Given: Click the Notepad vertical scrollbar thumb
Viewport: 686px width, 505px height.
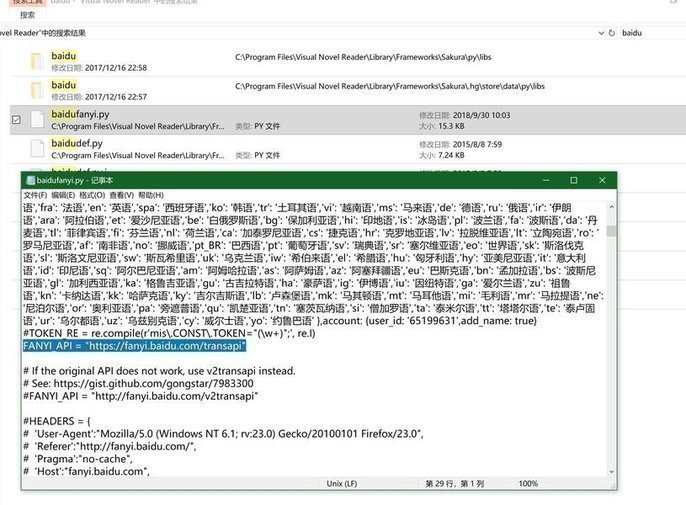Looking at the screenshot, I should tap(611, 231).
